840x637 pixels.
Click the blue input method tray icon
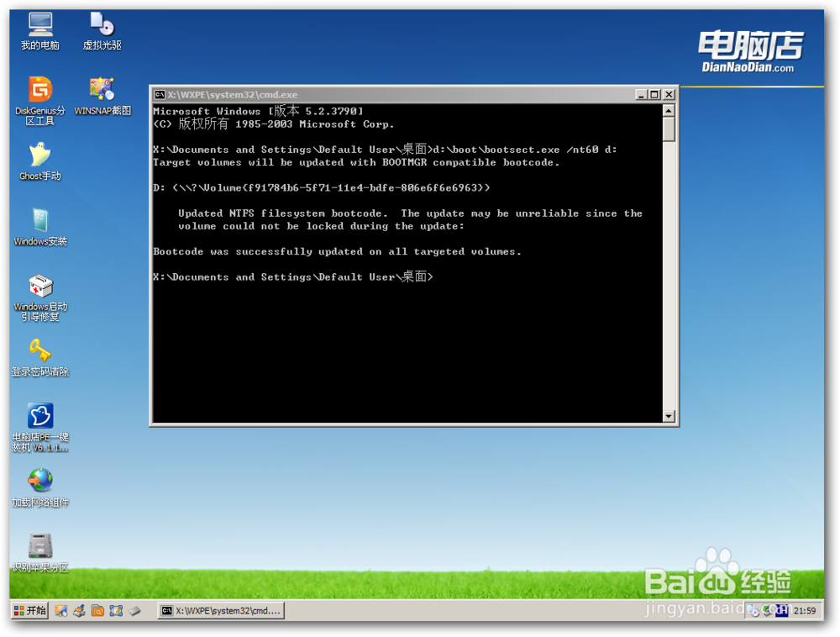781,611
